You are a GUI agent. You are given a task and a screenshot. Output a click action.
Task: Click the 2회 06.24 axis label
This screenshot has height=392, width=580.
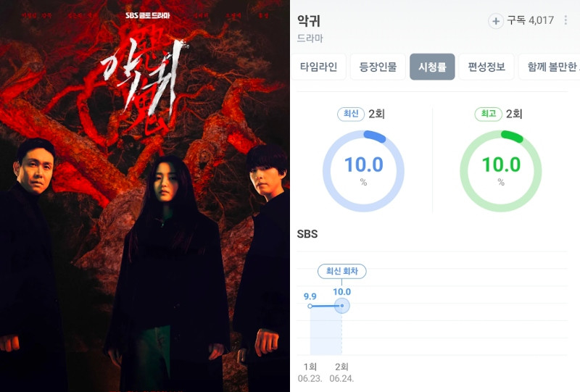tap(341, 372)
